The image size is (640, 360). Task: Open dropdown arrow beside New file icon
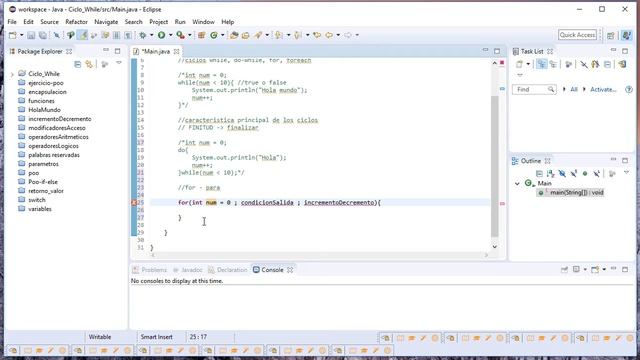[x=22, y=35]
